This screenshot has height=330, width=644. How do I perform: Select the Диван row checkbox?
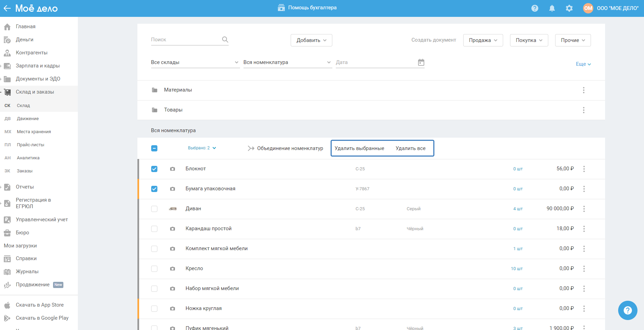[x=154, y=209]
